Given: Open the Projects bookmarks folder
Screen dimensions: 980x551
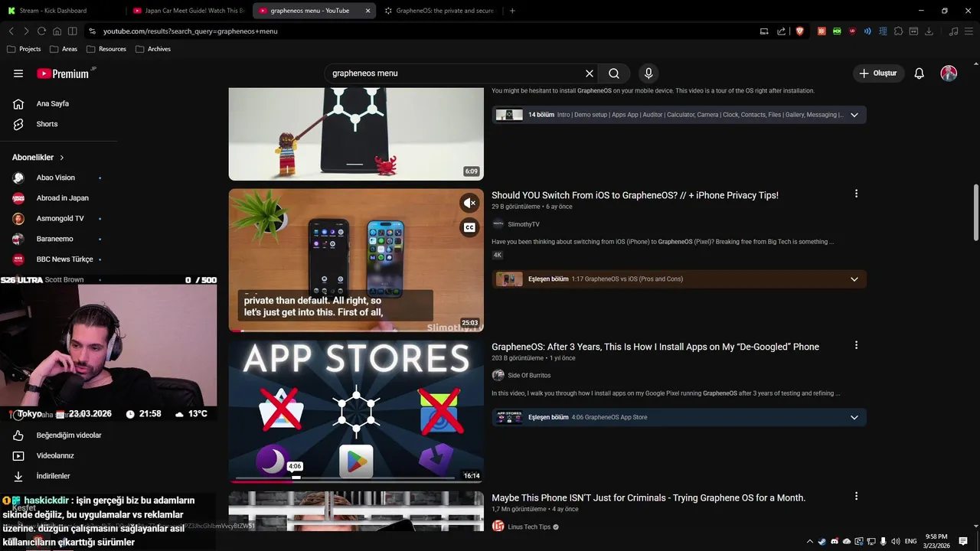Looking at the screenshot, I should [x=24, y=49].
